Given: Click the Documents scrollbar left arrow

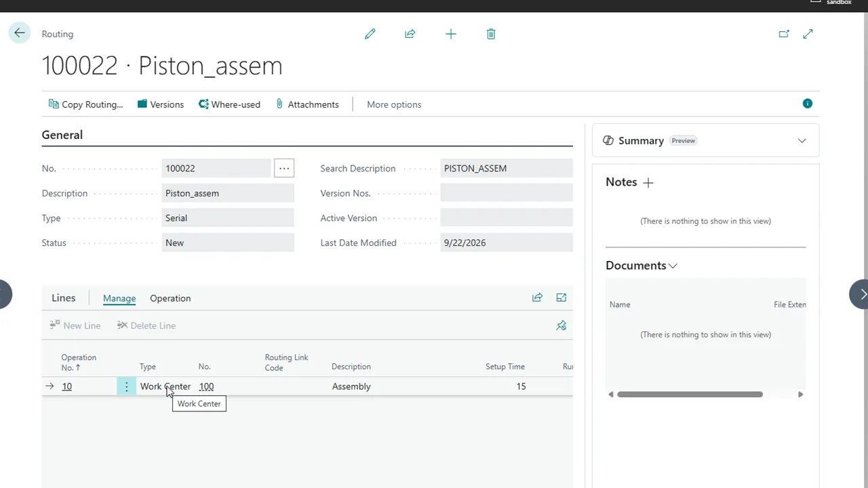Looking at the screenshot, I should (x=611, y=394).
